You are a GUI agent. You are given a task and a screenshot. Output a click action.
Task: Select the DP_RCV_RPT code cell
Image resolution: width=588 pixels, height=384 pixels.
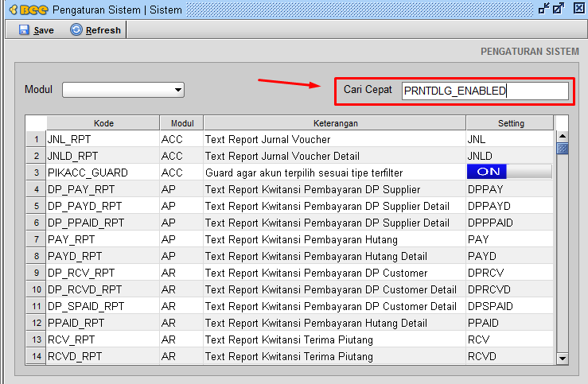pos(103,273)
